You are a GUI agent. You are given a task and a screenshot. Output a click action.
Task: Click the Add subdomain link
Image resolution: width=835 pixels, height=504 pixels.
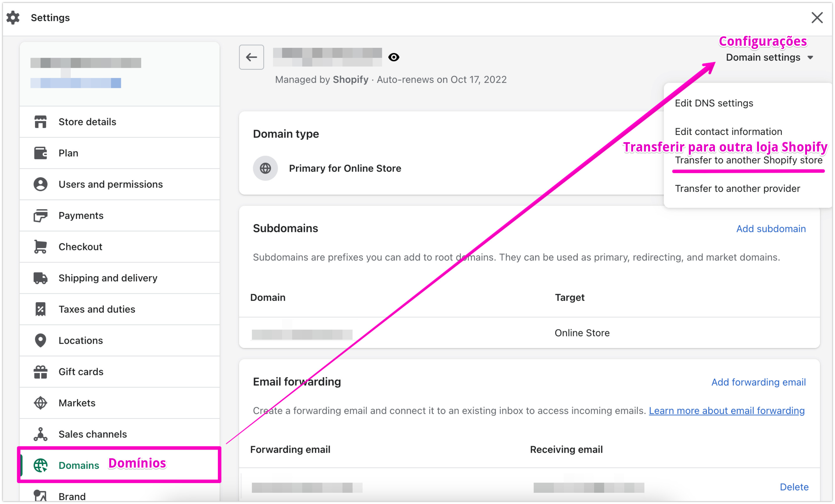point(771,229)
